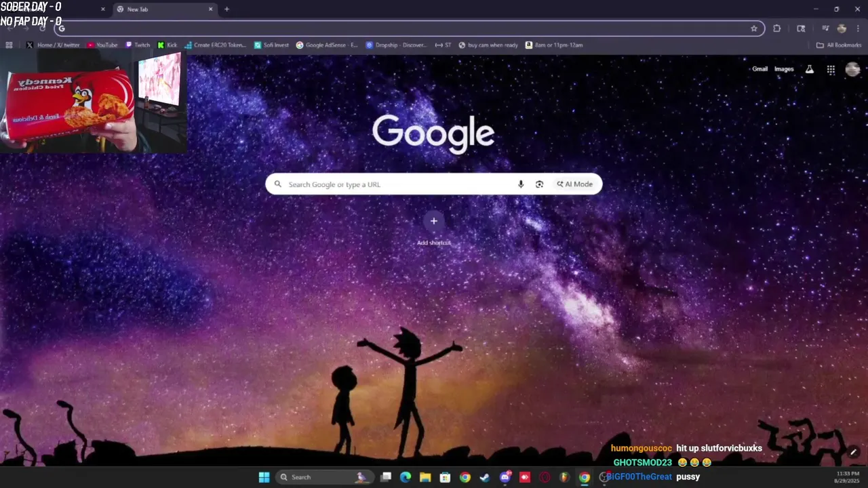Open the Google AdSense bookmark
868x488 pixels.
click(x=327, y=45)
